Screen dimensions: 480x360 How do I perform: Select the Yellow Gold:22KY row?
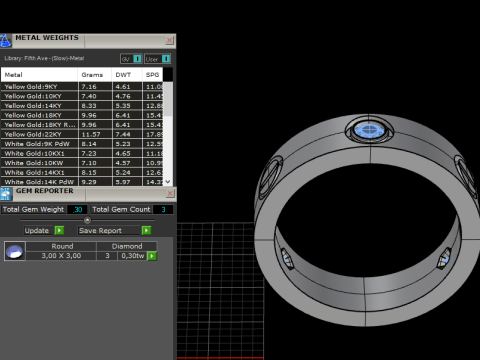(x=82, y=134)
